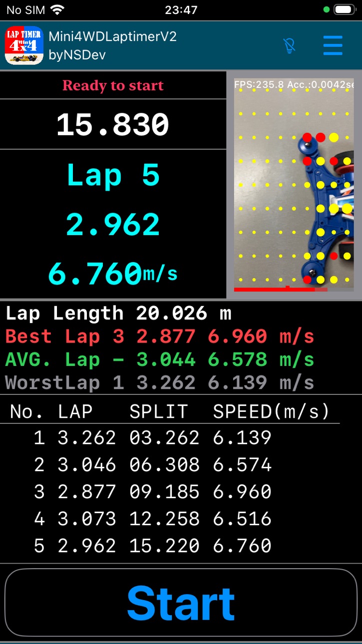Toggle the flashlight bulb icon

289,45
